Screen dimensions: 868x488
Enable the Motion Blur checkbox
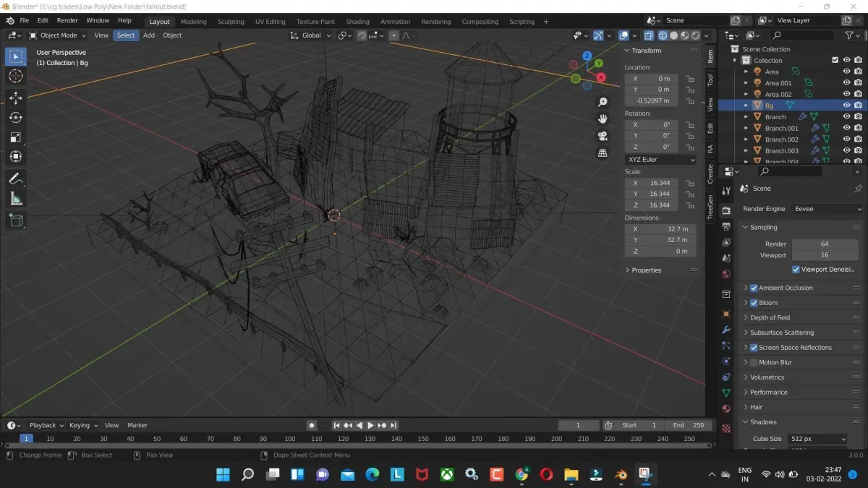coord(754,362)
